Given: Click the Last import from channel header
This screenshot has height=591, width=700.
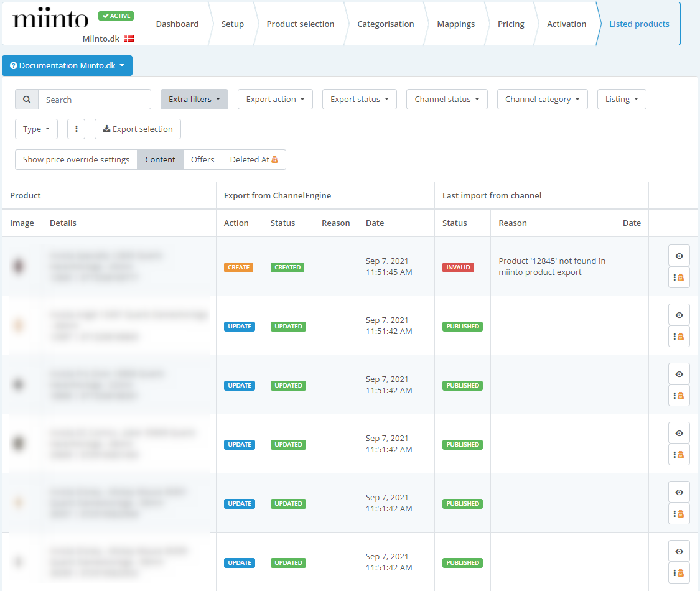Looking at the screenshot, I should (492, 195).
